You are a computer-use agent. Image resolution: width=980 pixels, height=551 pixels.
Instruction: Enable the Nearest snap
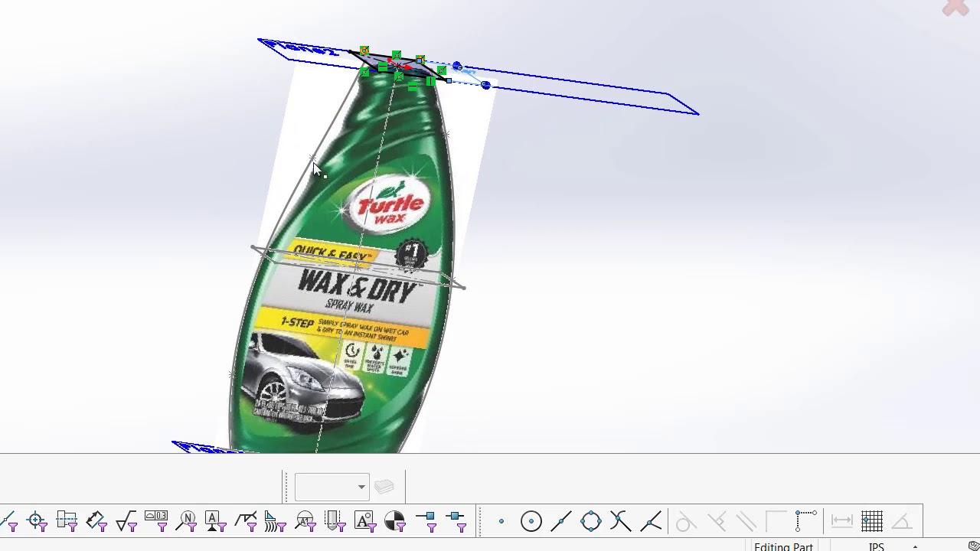(x=651, y=522)
